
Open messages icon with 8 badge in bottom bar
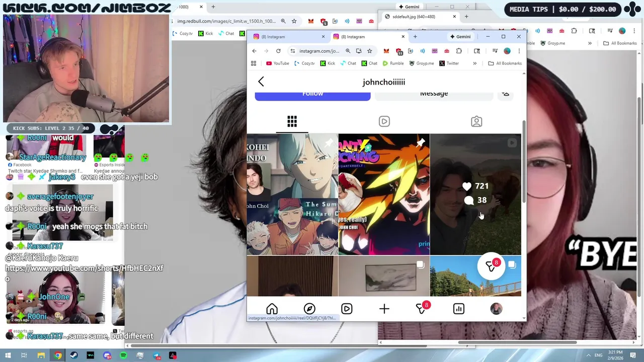422,308
